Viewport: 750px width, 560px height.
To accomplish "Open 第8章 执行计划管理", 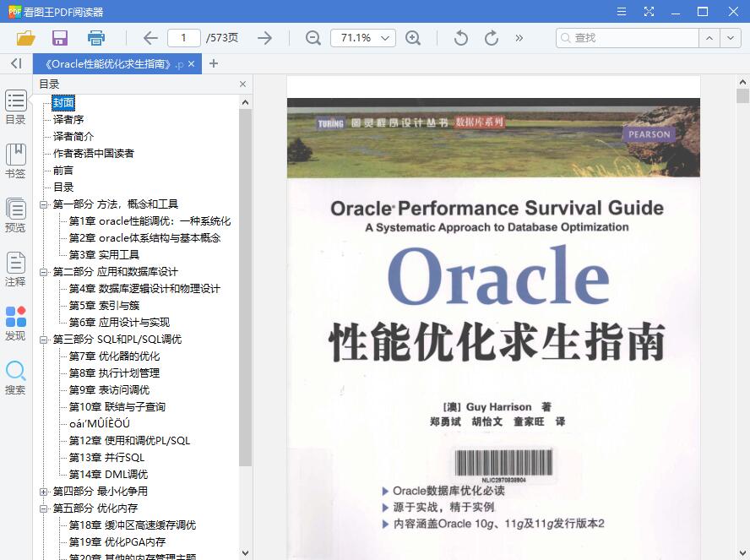I will (114, 372).
